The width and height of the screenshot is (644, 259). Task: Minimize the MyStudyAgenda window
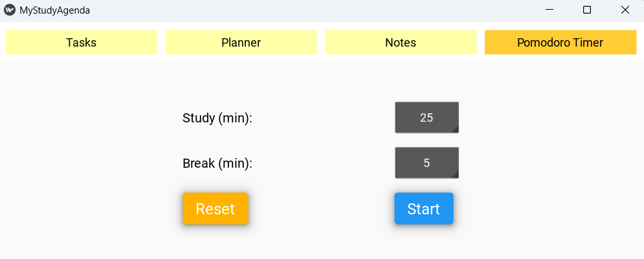[549, 10]
